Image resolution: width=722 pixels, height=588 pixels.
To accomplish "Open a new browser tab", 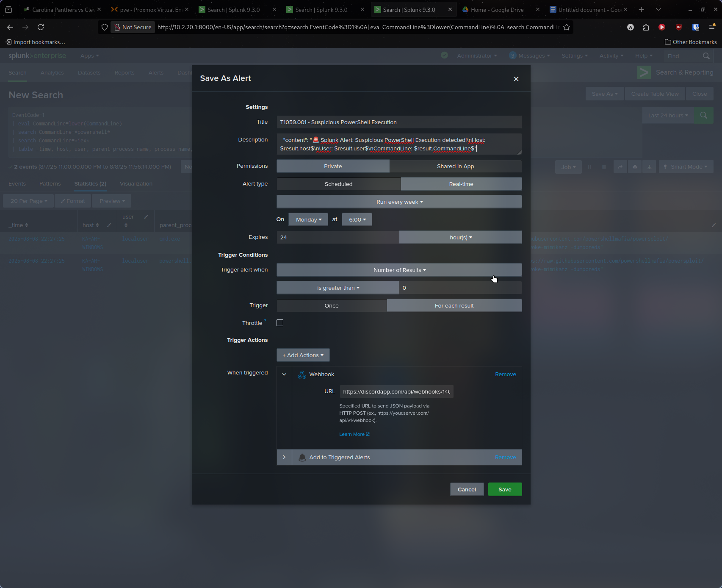I will click(641, 9).
